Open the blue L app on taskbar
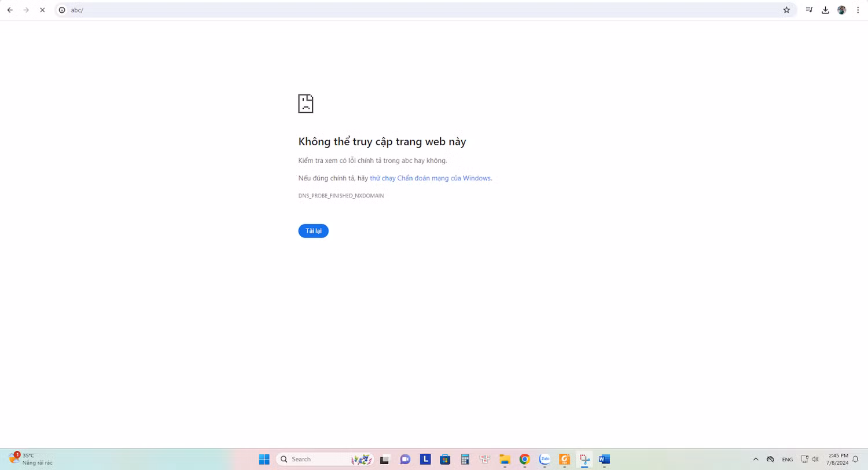 pyautogui.click(x=425, y=459)
